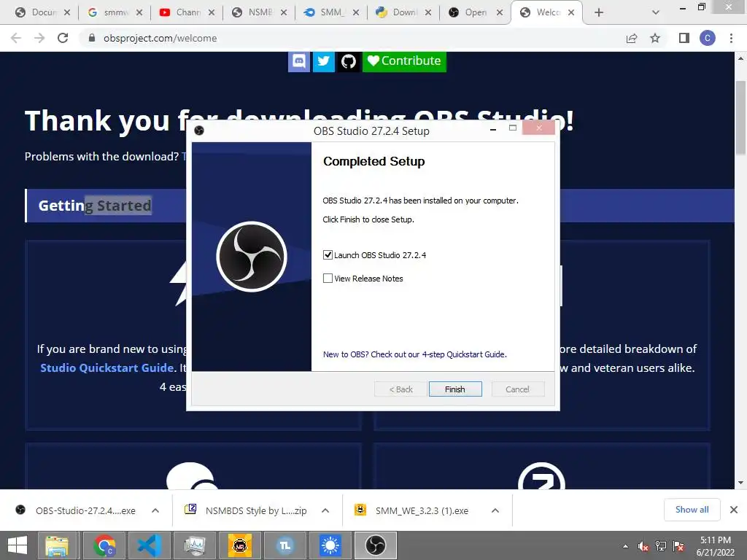Image resolution: width=747 pixels, height=560 pixels.
Task: Open the Studio Quickstart Guide webpage link
Action: (x=107, y=367)
